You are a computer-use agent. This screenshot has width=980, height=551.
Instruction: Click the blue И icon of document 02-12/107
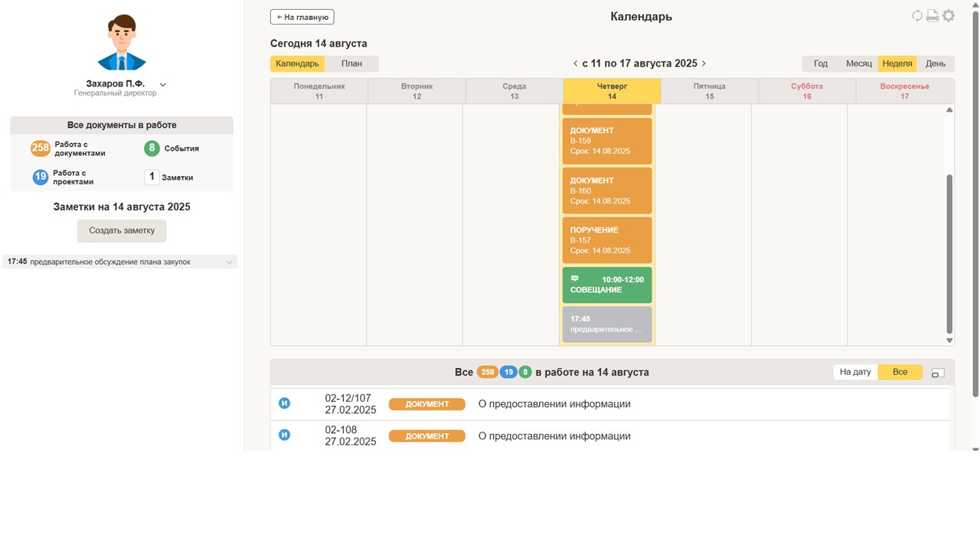pyautogui.click(x=284, y=403)
